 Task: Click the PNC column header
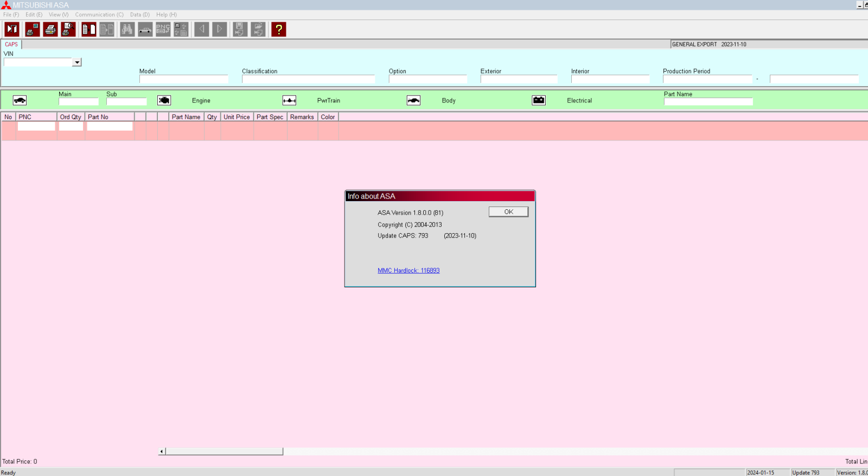(x=36, y=117)
